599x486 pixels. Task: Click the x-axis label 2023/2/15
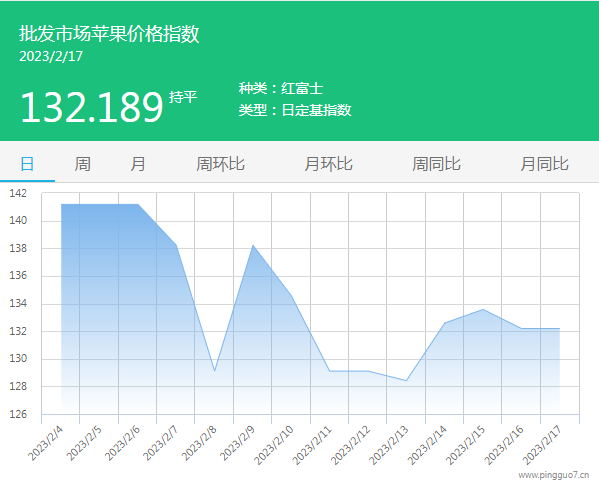[x=466, y=445]
